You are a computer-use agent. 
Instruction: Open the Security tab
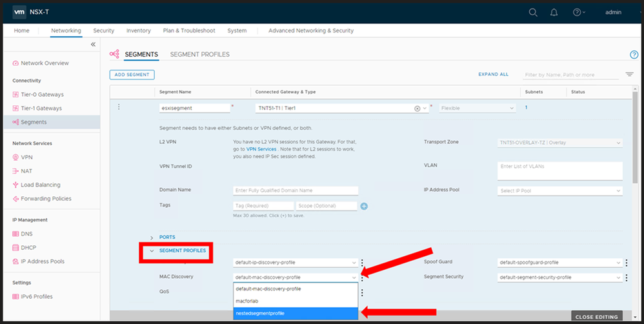click(103, 30)
